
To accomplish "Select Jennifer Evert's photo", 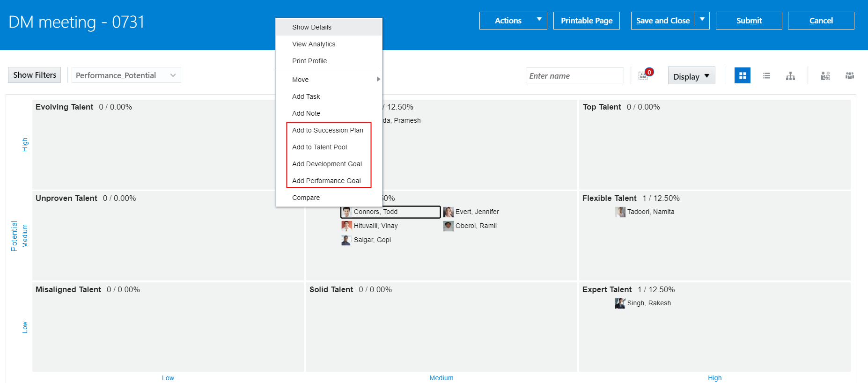I will pos(449,212).
